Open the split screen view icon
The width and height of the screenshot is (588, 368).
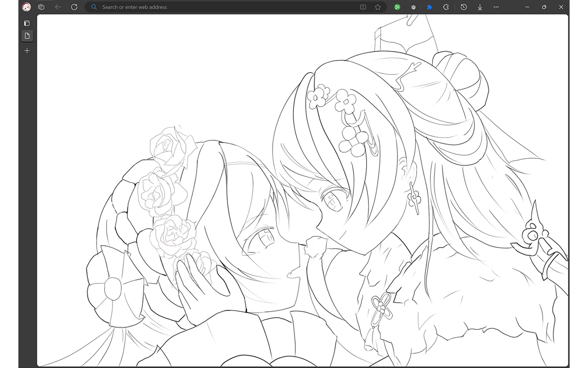click(x=363, y=7)
